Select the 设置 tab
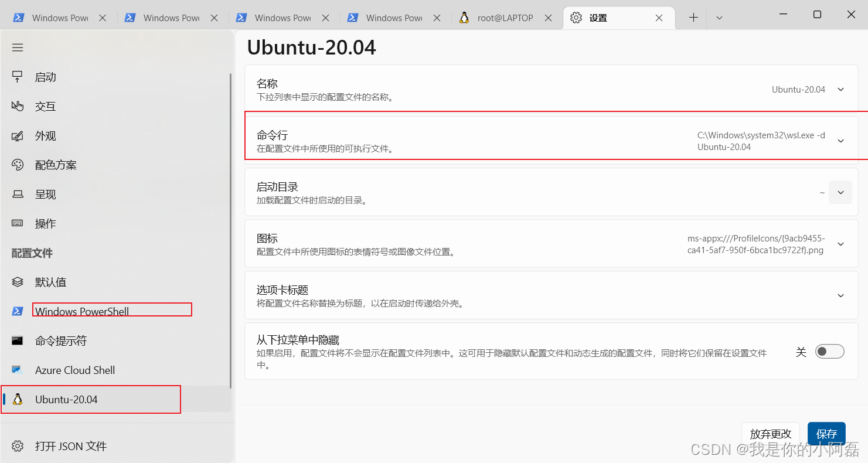Image resolution: width=868 pixels, height=463 pixels. 619,18
